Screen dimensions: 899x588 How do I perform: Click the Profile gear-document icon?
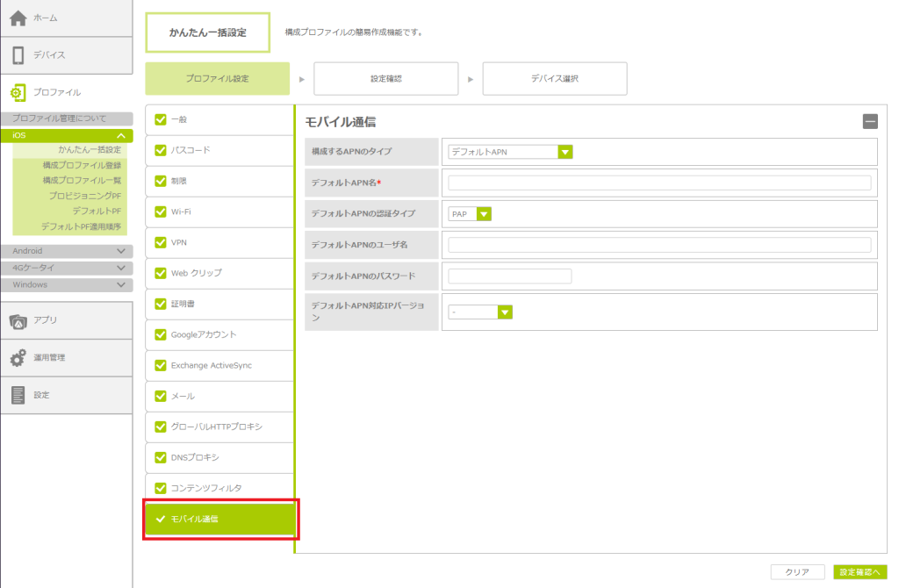(18, 92)
